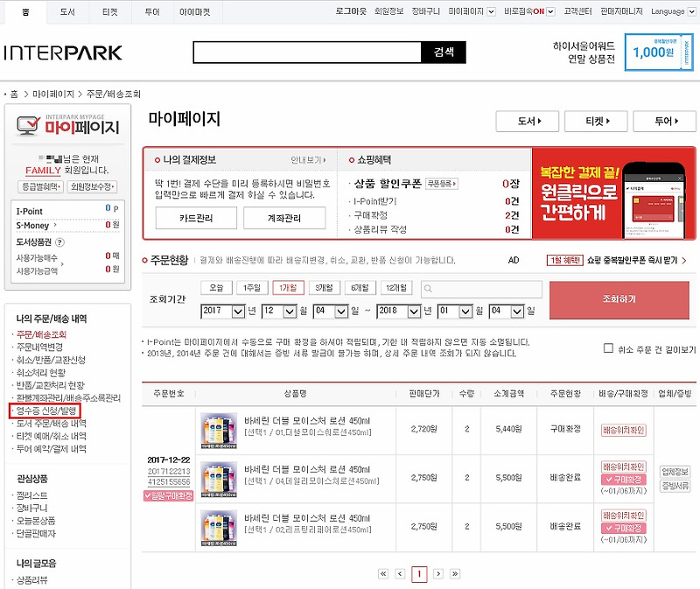The image size is (700, 589).
Task: Select the 6개월 period option
Action: tap(360, 288)
